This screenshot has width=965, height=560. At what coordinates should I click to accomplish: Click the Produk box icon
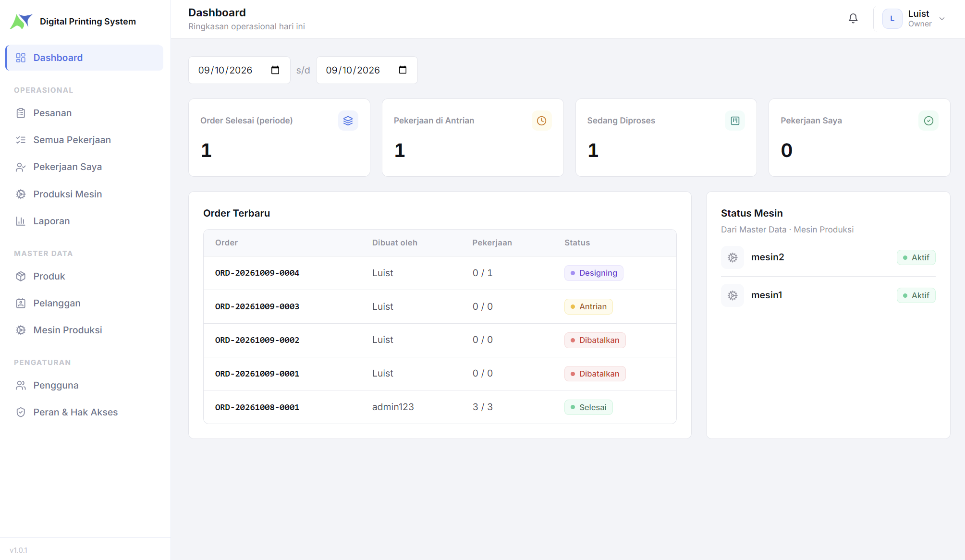coord(21,276)
